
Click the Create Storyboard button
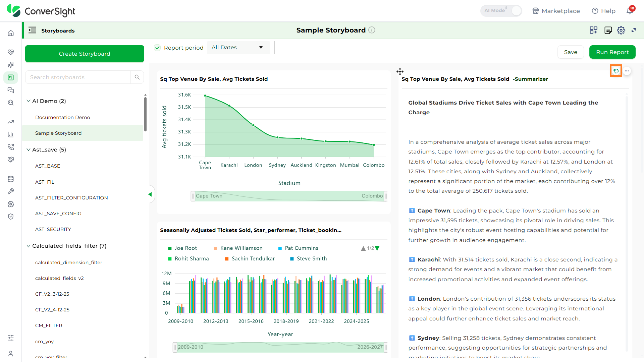point(85,54)
